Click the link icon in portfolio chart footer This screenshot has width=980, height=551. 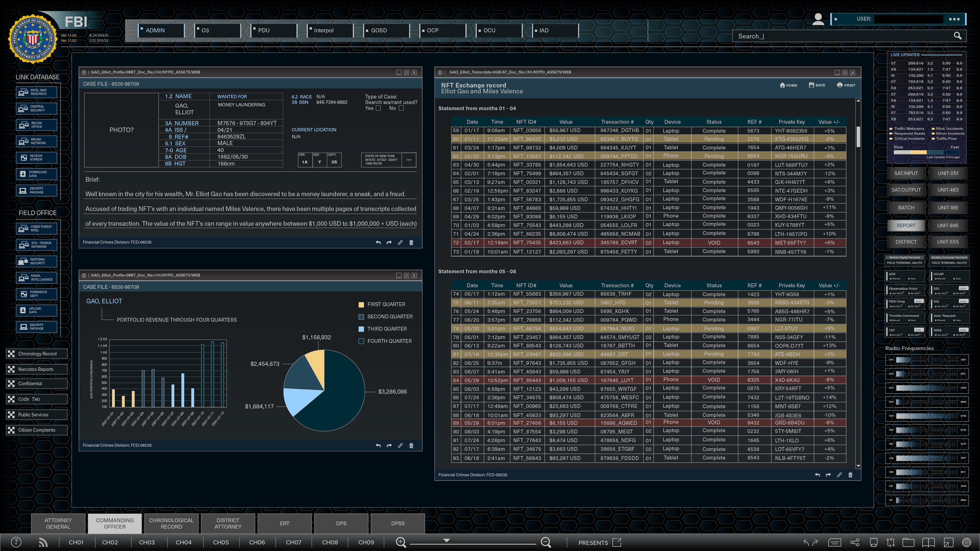[400, 446]
